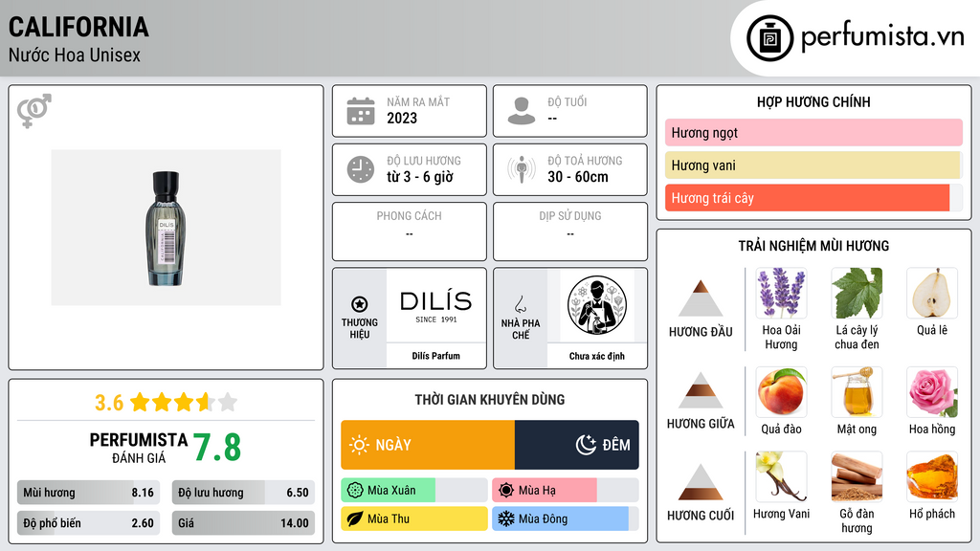Click the Thời gian khuyên dùng heading
Viewport: 980px width, 551px height.
click(490, 399)
